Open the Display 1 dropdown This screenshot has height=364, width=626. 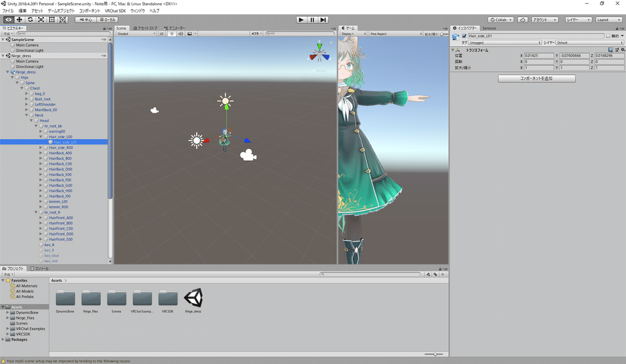[x=354, y=33]
